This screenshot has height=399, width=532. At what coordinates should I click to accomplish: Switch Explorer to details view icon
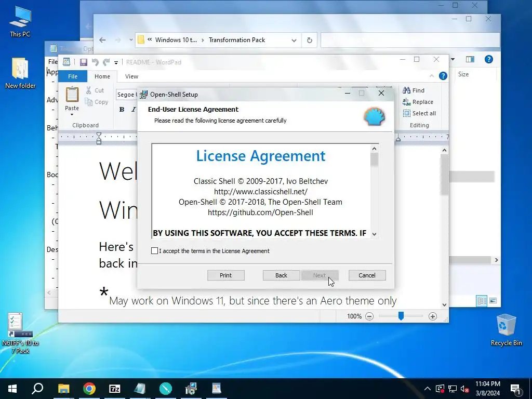click(482, 301)
